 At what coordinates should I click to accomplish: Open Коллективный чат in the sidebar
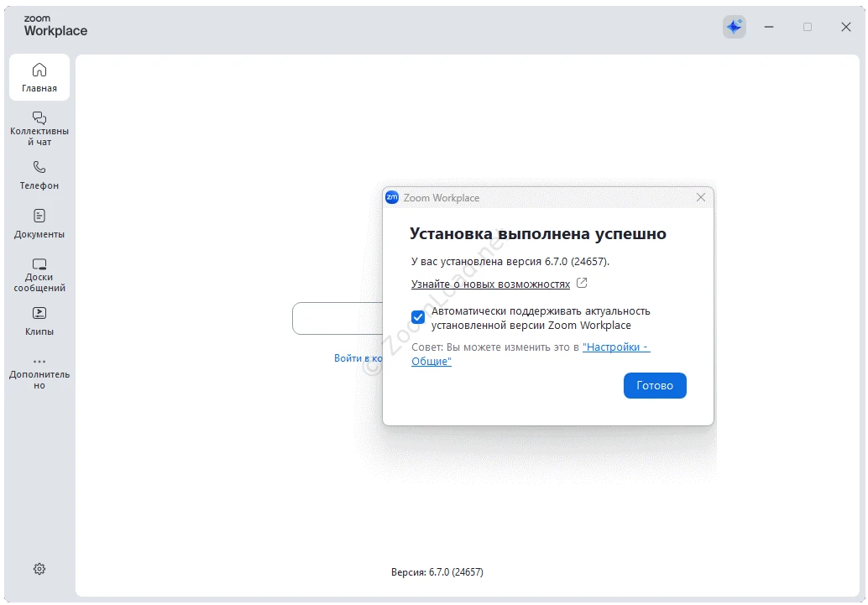click(39, 128)
